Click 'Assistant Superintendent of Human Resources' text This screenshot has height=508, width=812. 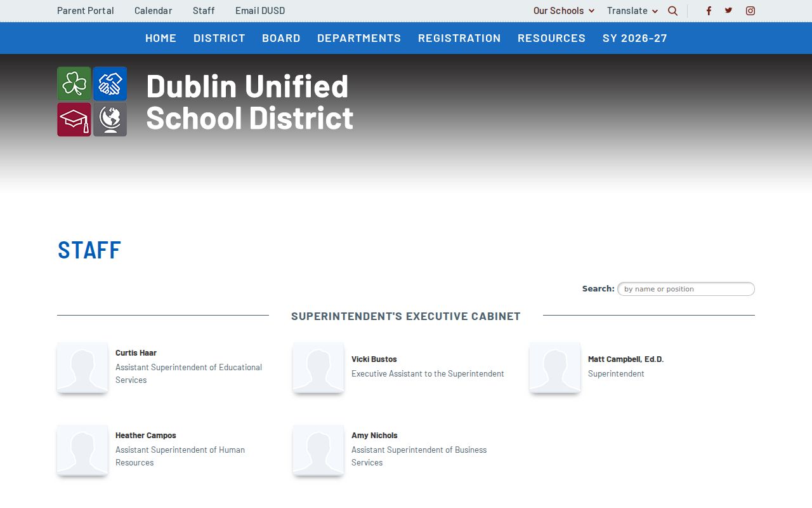point(180,457)
